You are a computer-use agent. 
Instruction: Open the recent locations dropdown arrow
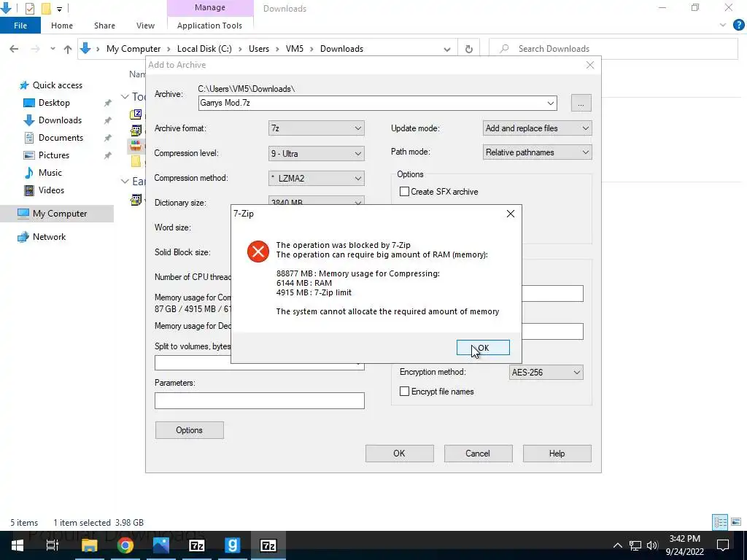(53, 49)
